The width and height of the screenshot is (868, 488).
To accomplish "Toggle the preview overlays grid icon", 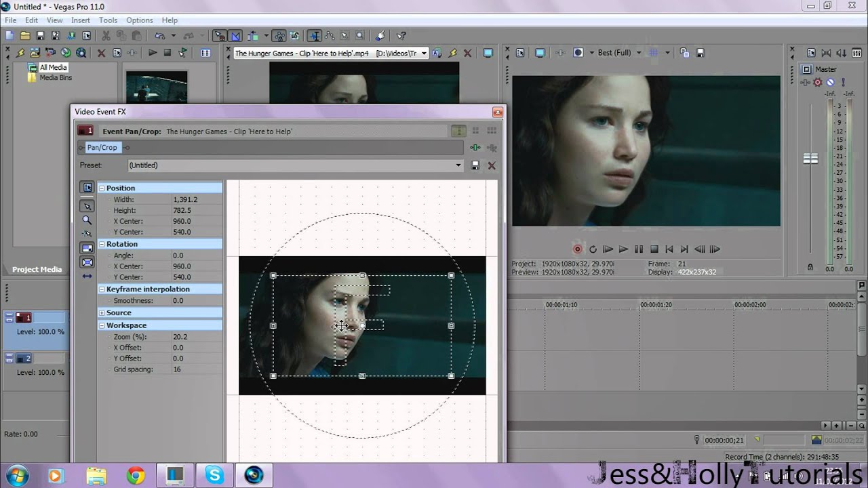I will (x=654, y=53).
